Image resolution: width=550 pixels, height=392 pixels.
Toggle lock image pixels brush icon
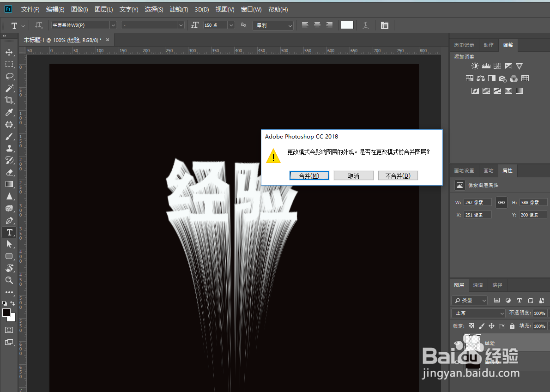point(481,326)
